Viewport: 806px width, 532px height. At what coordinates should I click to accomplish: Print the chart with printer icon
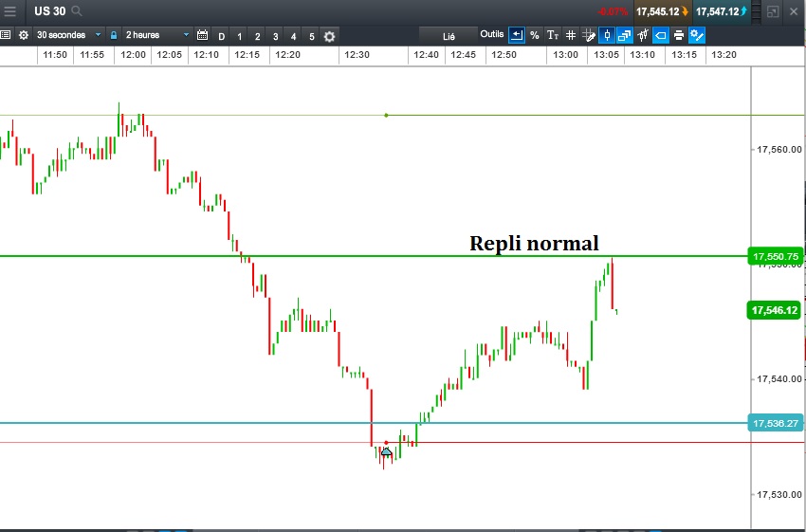pyautogui.click(x=679, y=35)
